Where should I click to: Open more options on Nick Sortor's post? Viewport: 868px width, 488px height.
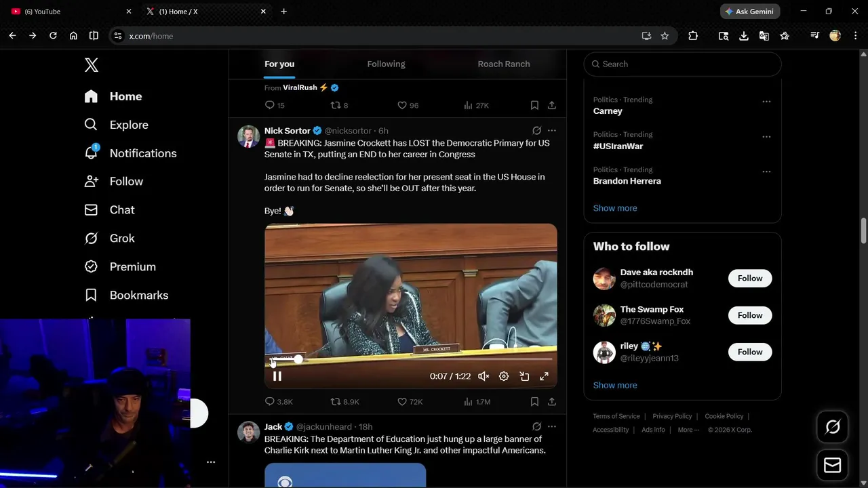point(552,131)
